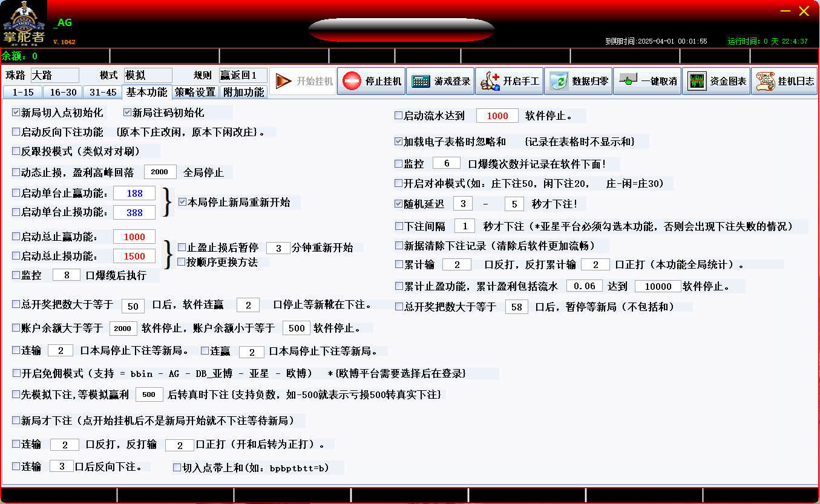Click the 开启手工 manual mode icon
820x504 pixels.
click(x=490, y=81)
